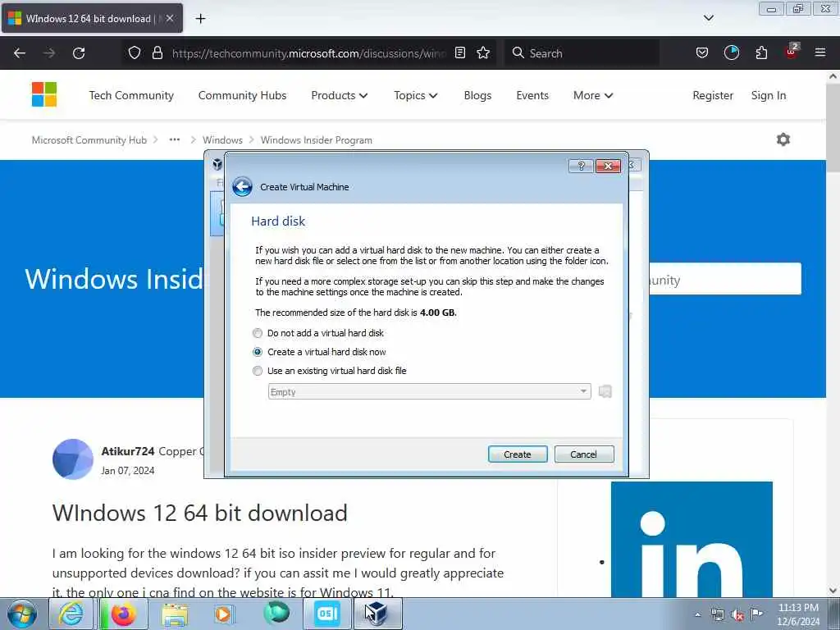The width and height of the screenshot is (840, 630).
Task: Save page to Pocket icon
Action: 702,53
